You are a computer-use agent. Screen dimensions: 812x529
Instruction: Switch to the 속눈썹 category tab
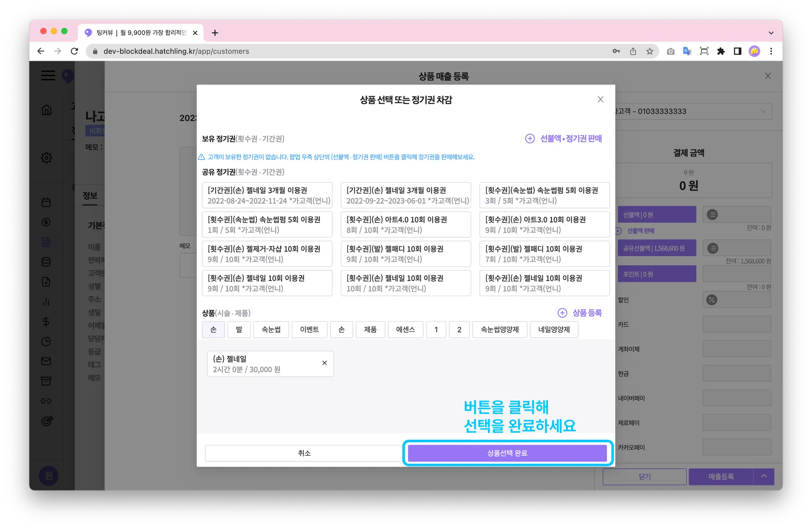point(271,330)
